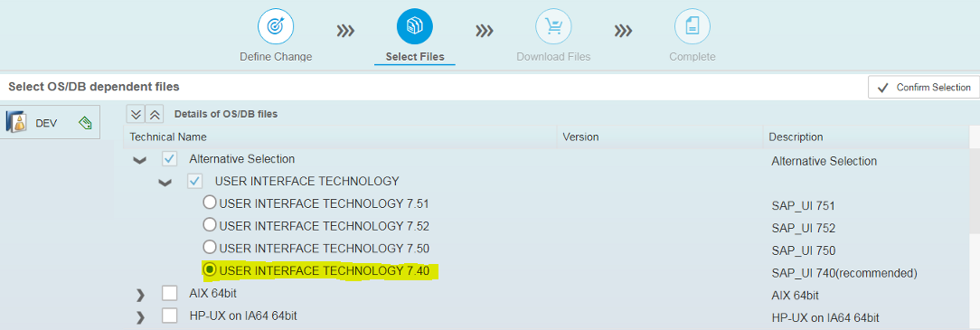Click the green tag icon next to DEV
980x330 pixels.
pyautogui.click(x=85, y=123)
